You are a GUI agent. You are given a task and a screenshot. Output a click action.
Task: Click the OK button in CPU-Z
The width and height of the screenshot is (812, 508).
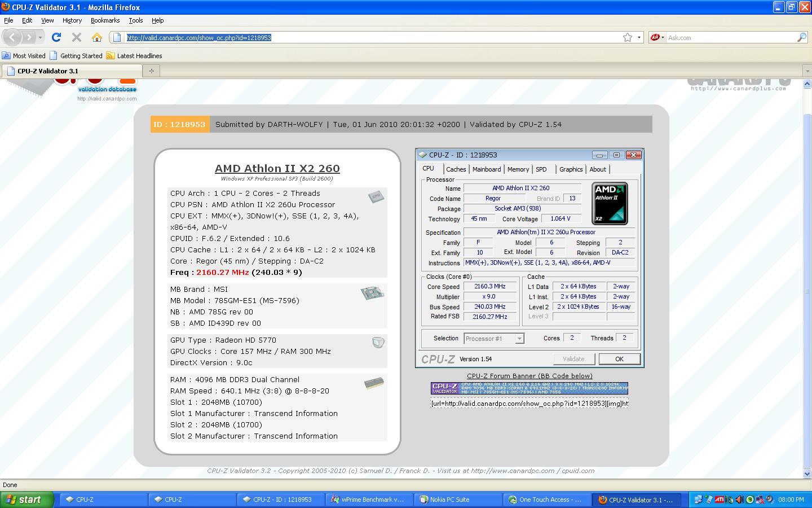pyautogui.click(x=619, y=359)
